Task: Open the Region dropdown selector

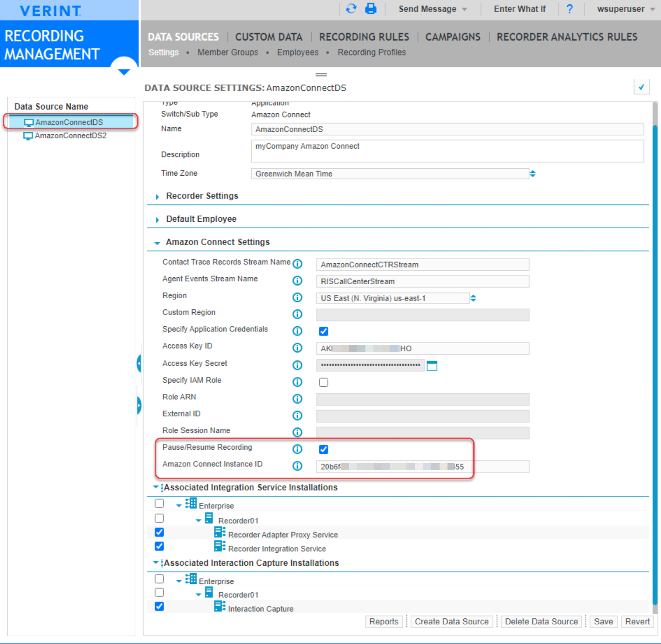Action: coord(473,298)
